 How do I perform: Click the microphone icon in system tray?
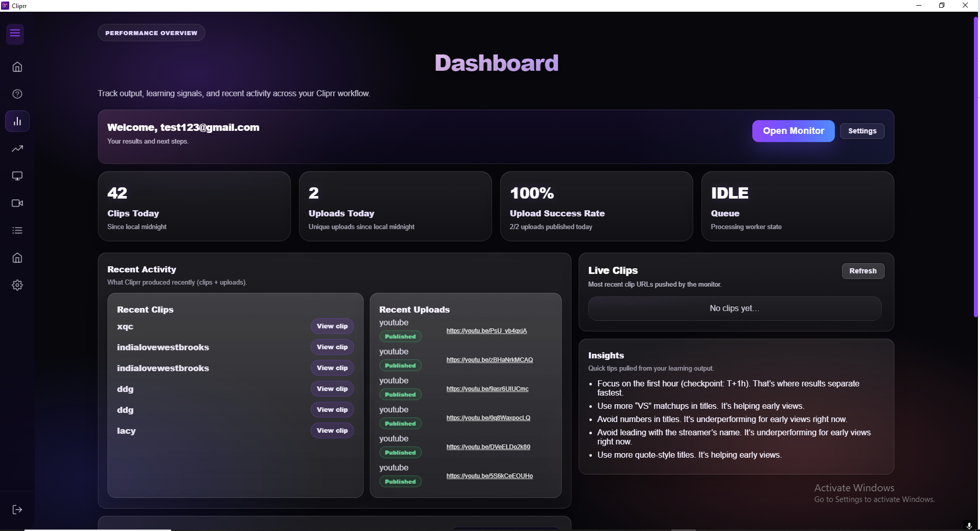click(x=969, y=526)
